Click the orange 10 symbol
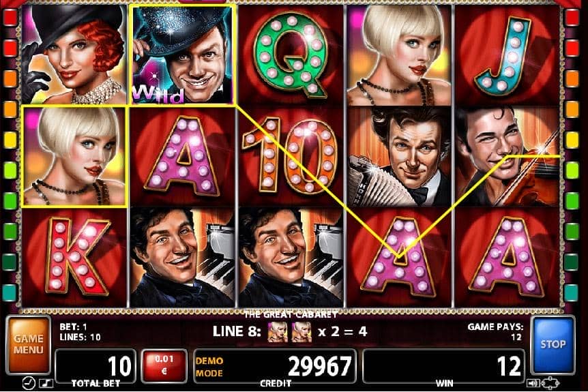Screen dimensions: 588x392 tap(291, 156)
